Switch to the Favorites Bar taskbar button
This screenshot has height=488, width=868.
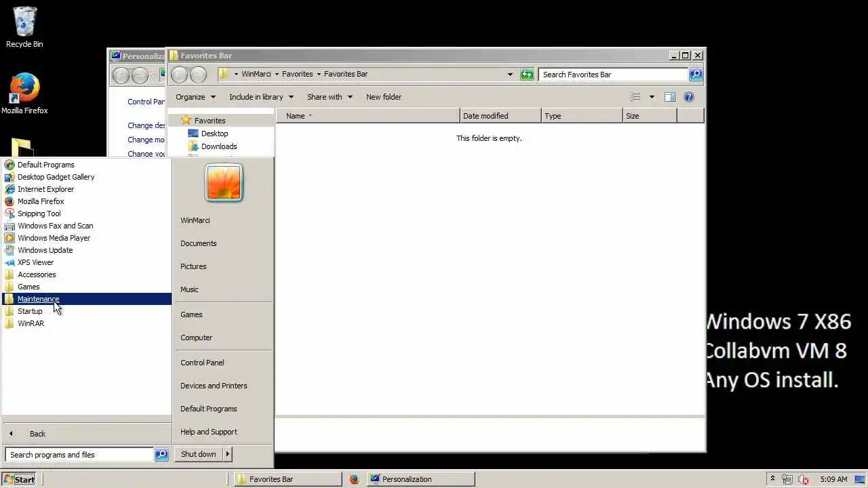288,479
